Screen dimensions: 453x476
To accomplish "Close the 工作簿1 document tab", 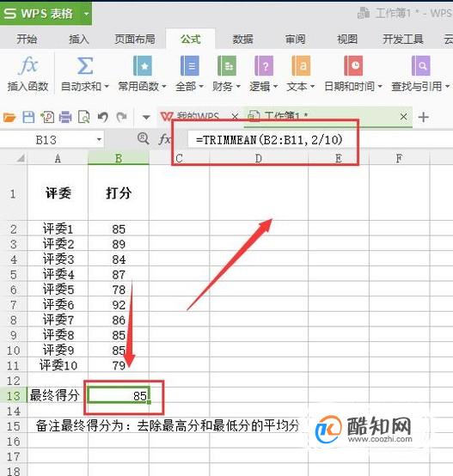I will tap(403, 117).
